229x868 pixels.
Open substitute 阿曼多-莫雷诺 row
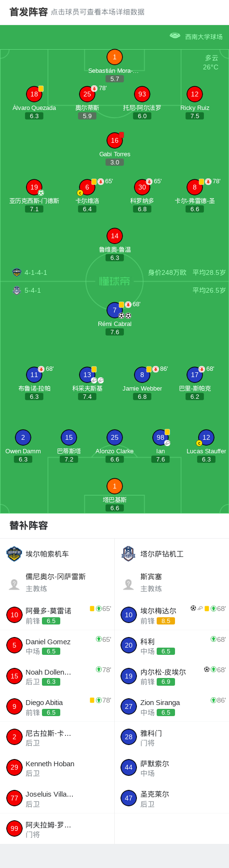click(57, 615)
